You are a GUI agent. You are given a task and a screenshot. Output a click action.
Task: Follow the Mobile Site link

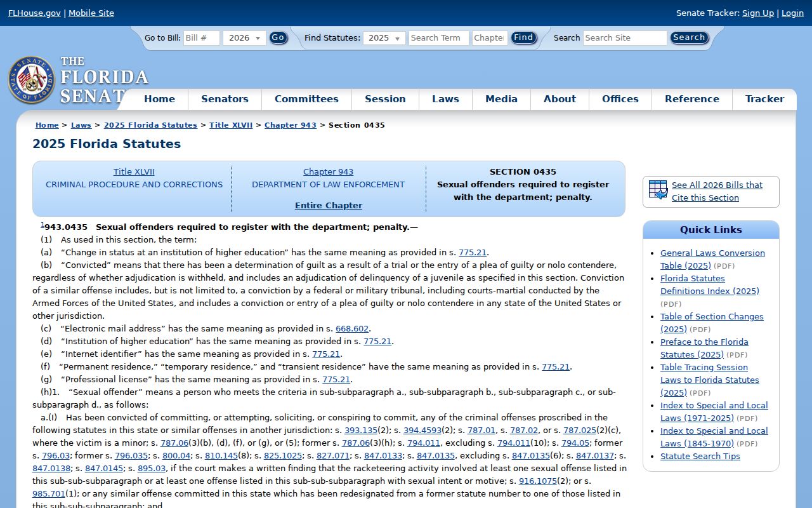tap(91, 13)
